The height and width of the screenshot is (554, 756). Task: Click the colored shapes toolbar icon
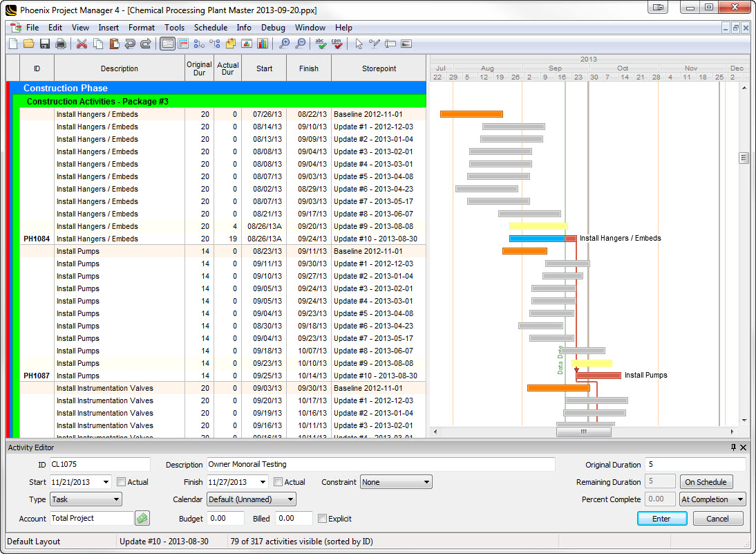click(247, 44)
